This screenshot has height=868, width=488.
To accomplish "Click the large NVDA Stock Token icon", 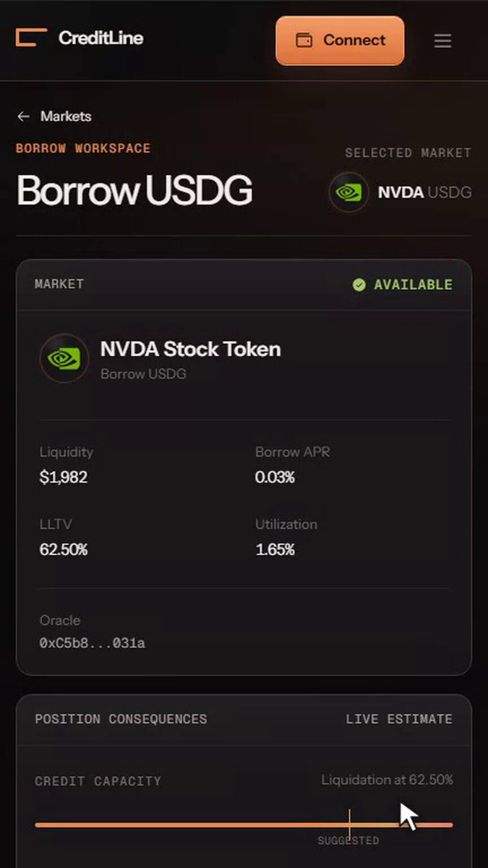I will tap(64, 358).
